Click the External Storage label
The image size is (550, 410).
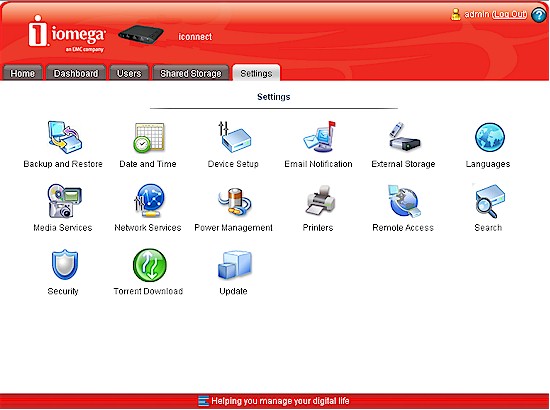(403, 164)
